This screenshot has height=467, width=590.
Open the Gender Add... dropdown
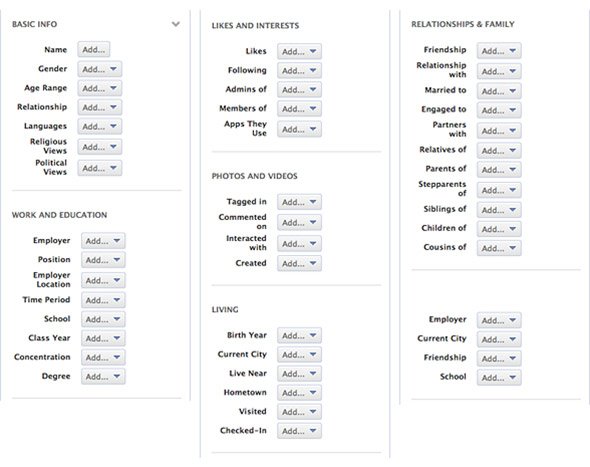click(x=100, y=69)
